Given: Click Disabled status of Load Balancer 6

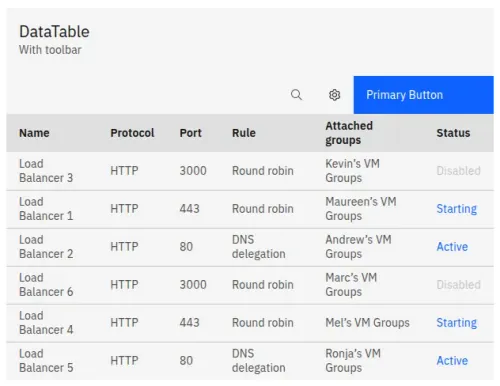Looking at the screenshot, I should pos(459,285).
